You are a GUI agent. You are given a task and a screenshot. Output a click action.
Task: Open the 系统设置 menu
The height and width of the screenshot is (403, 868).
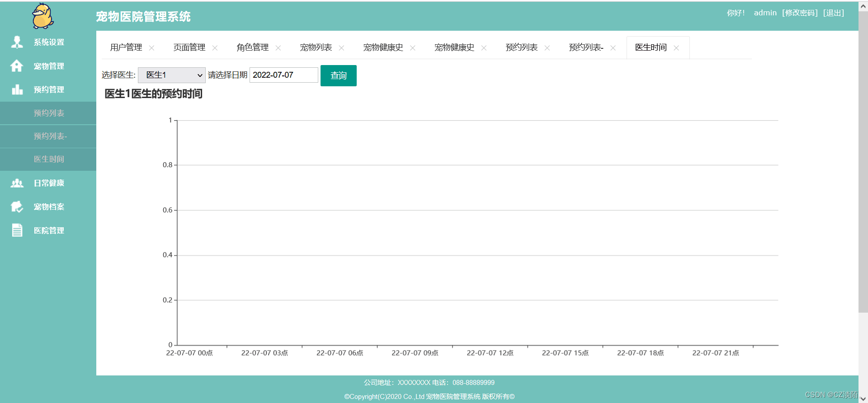[48, 42]
